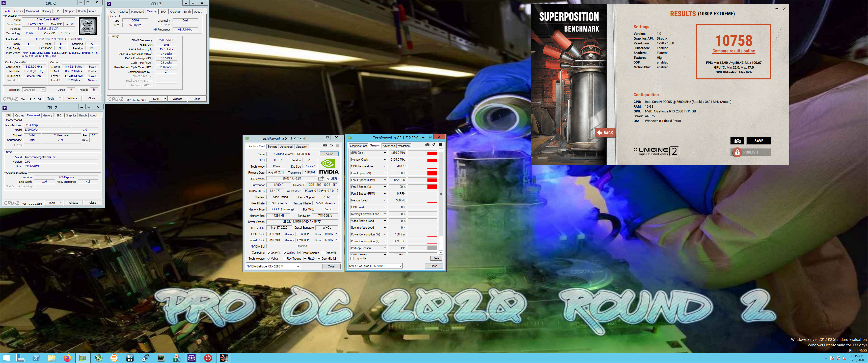Viewport: 868px width, 363px height.
Task: Open the GPU Temperature sensor dropdown
Action: point(385,166)
